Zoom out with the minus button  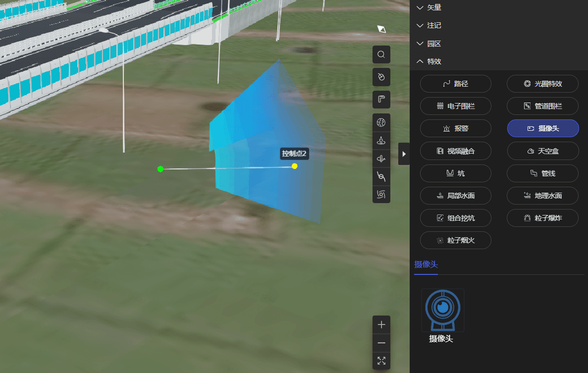pyautogui.click(x=381, y=343)
